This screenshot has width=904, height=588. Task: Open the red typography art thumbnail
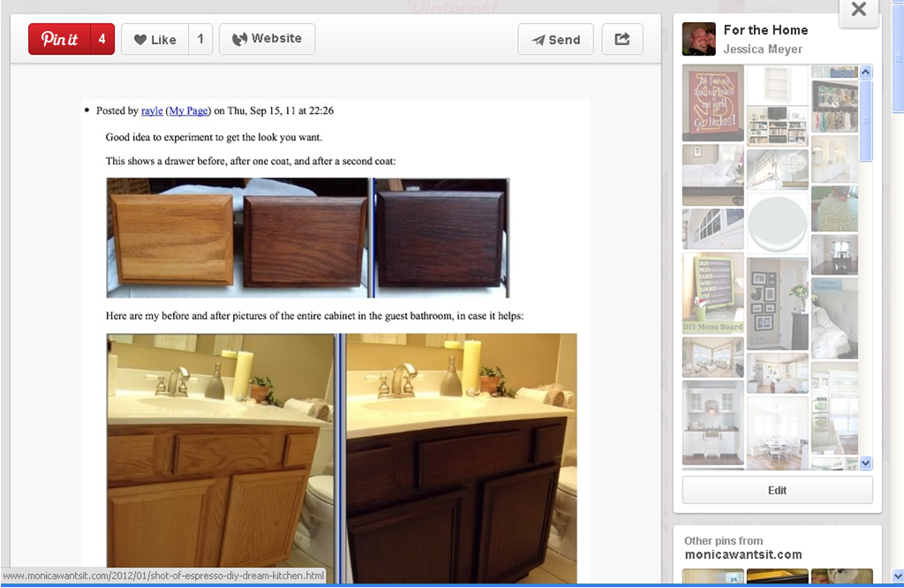[712, 102]
